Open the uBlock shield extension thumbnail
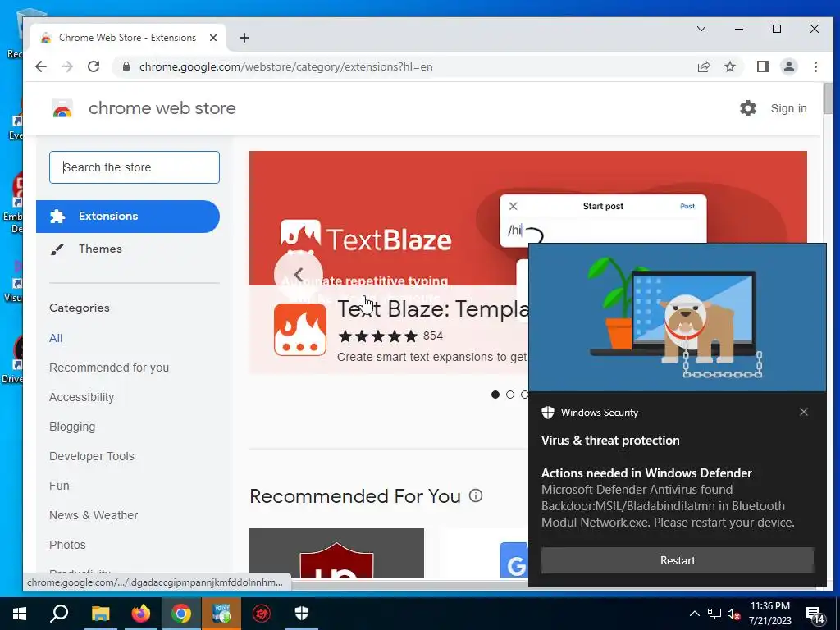840x630 pixels. [x=336, y=553]
